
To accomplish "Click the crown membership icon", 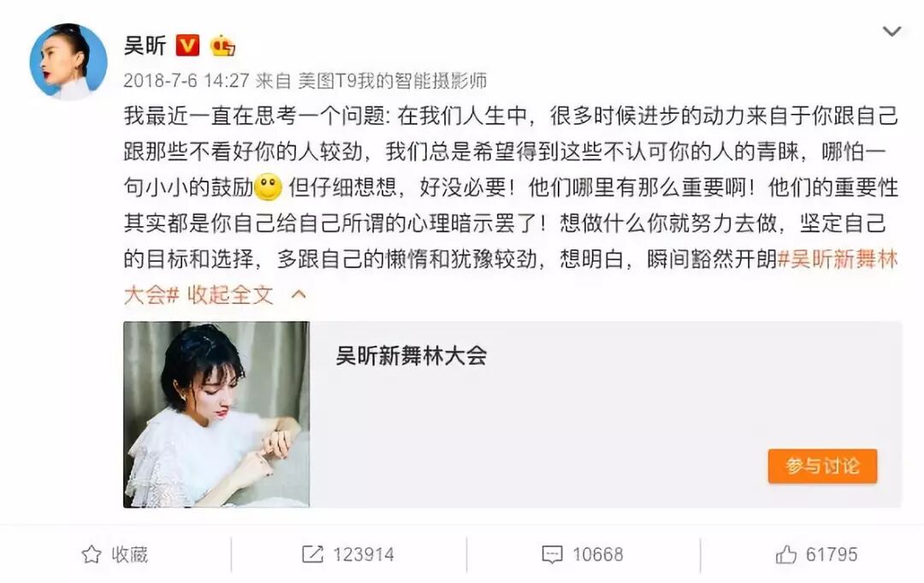I will [x=222, y=45].
